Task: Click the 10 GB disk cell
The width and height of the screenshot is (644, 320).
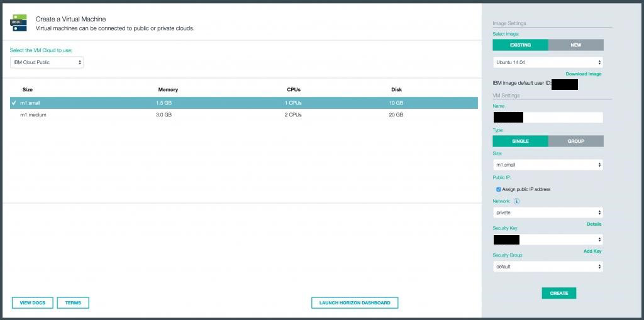Action: point(396,102)
